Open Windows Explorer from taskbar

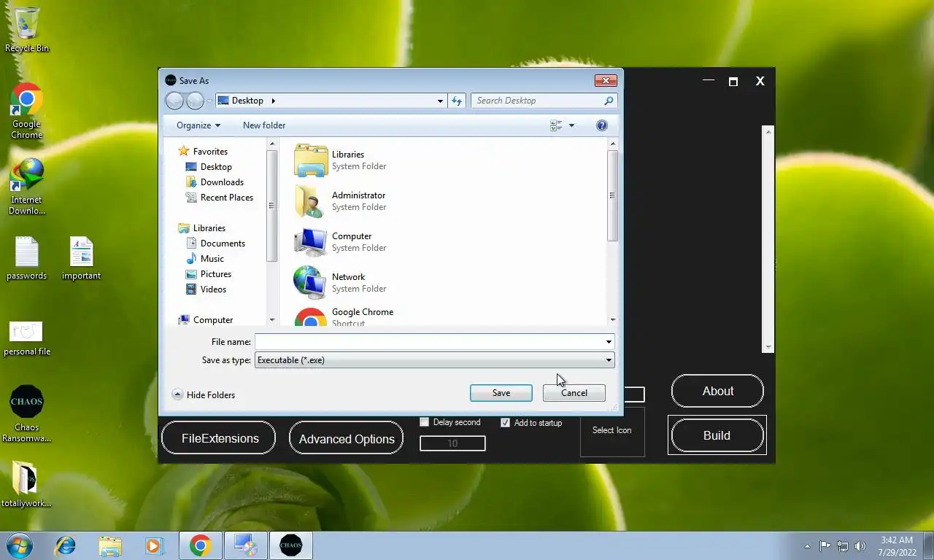click(x=110, y=545)
